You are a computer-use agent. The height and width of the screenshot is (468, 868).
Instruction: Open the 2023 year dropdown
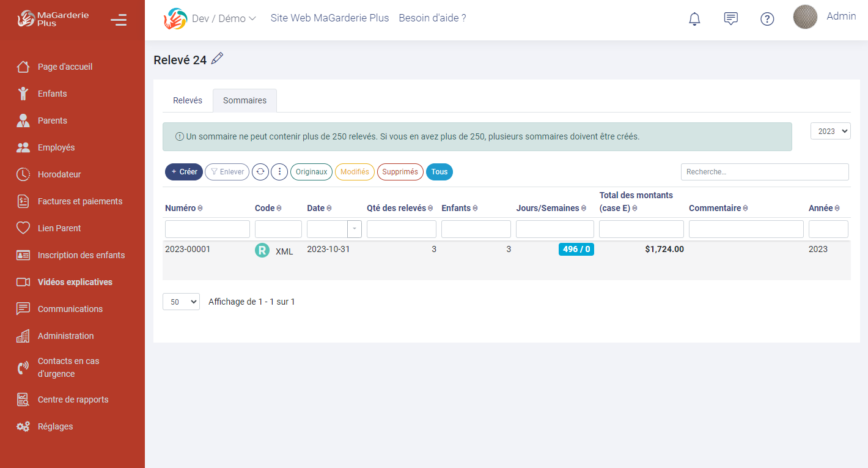[830, 130]
